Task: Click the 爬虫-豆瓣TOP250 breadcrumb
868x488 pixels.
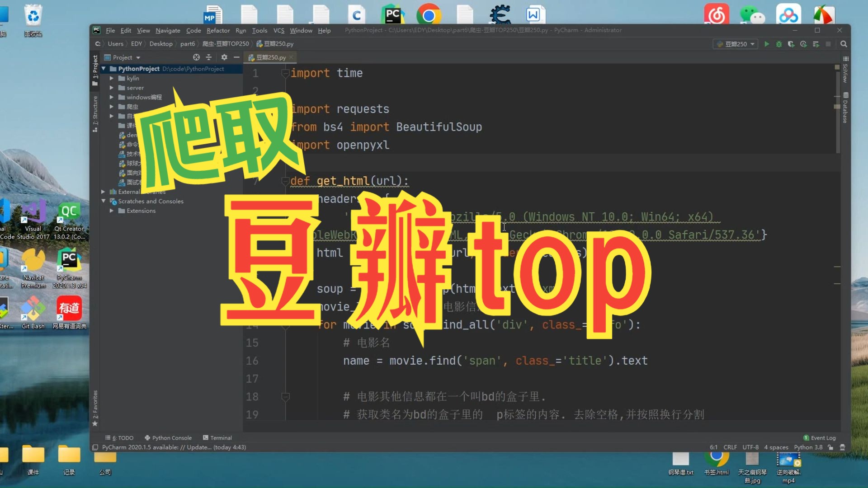Action: (x=226, y=44)
